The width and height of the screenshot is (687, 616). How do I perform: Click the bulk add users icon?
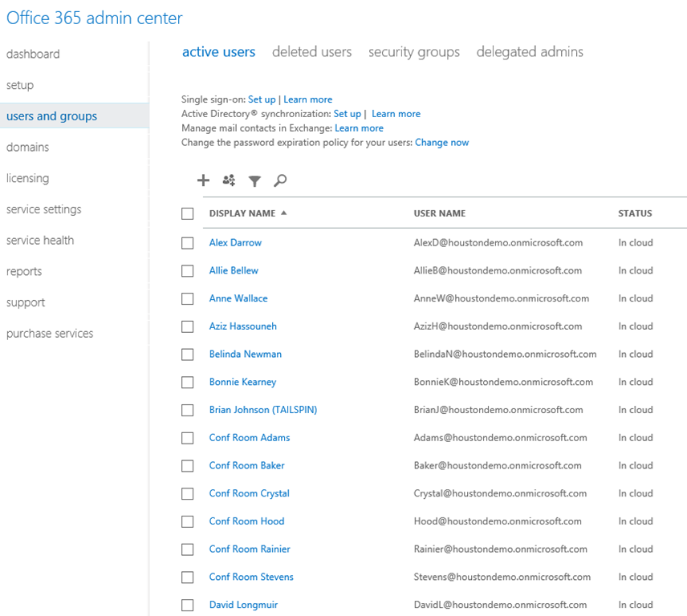point(229,180)
